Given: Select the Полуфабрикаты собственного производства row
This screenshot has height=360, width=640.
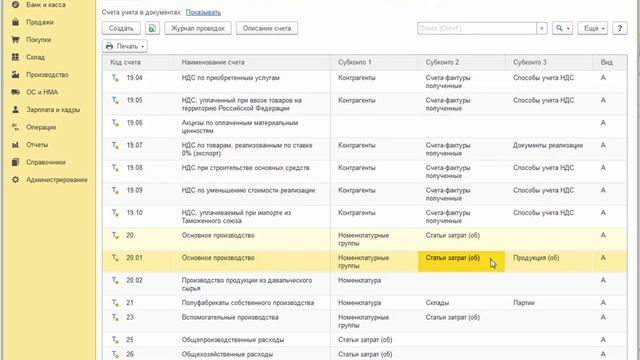Looking at the screenshot, I should click(x=365, y=303).
